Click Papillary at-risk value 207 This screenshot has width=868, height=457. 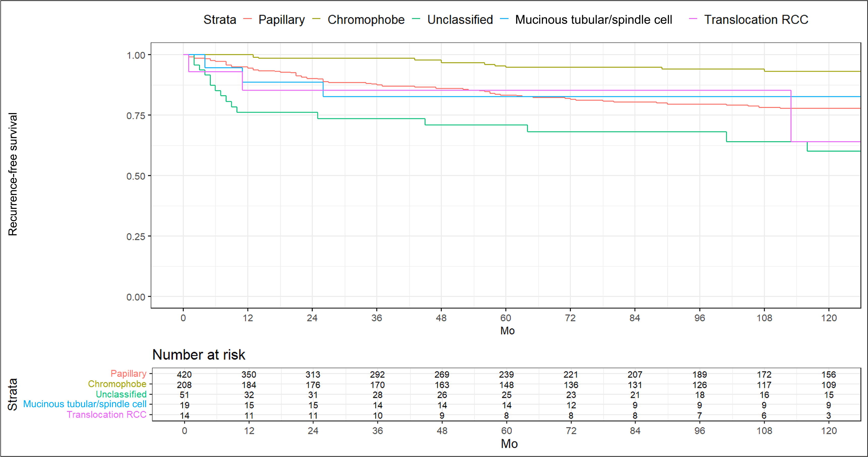click(x=635, y=374)
